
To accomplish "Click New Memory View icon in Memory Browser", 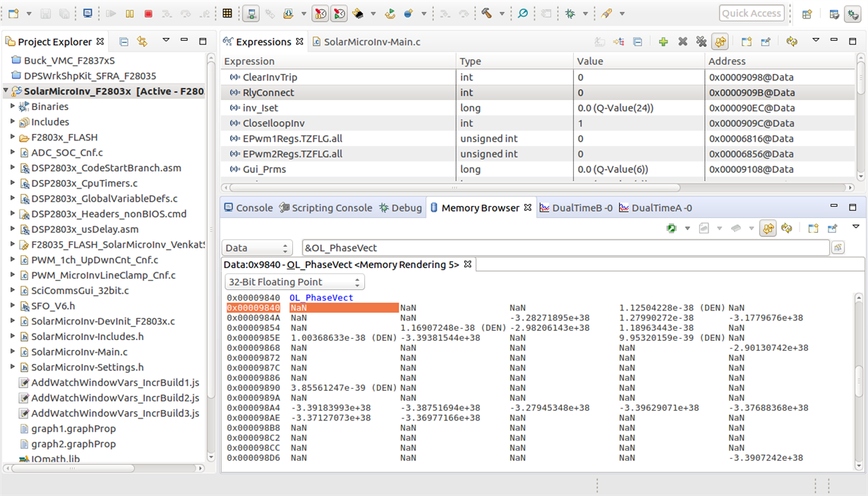I will point(813,228).
